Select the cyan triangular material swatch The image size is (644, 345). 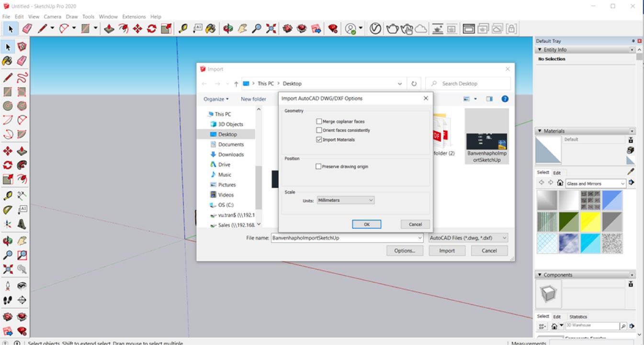[591, 243]
